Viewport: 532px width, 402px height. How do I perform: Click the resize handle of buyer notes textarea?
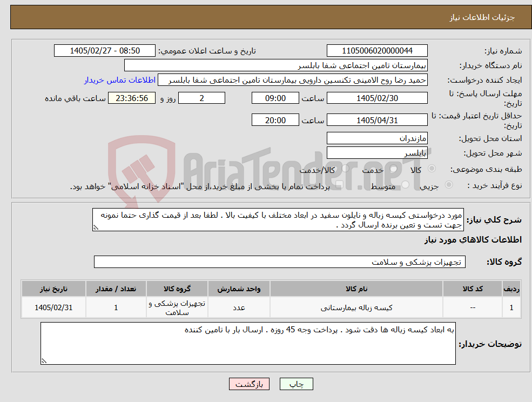(x=44, y=361)
